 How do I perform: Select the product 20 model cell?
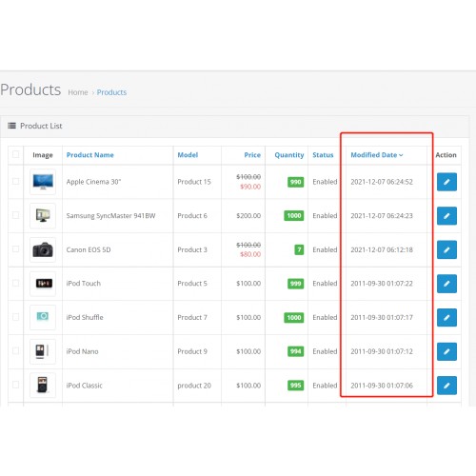194,386
